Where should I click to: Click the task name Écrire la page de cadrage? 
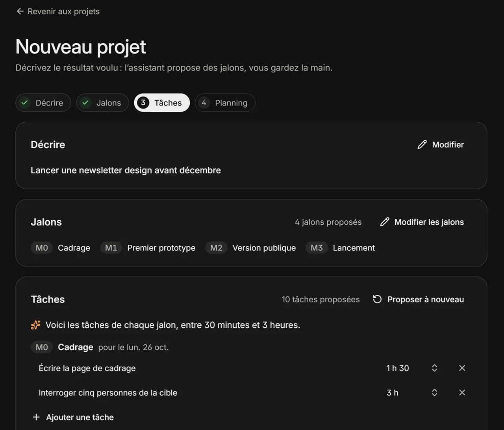(x=87, y=368)
